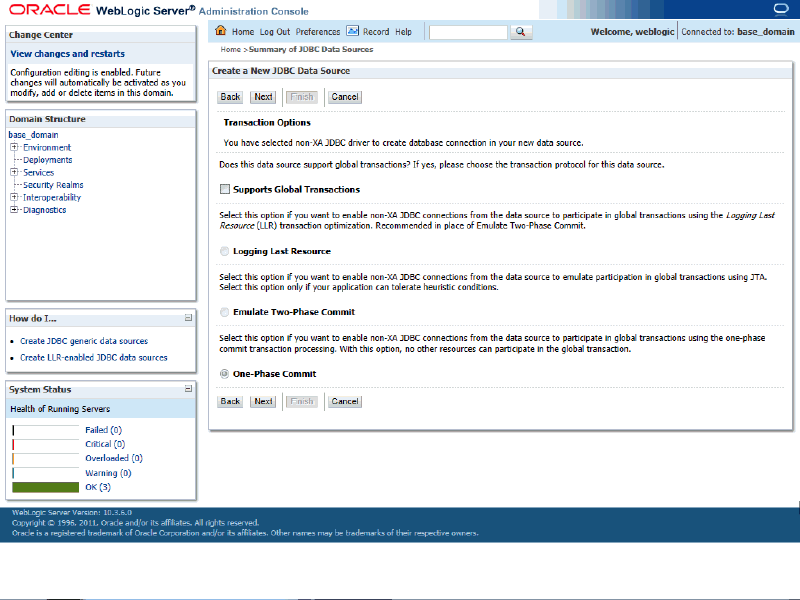Click Log Out in the toolbar

click(x=274, y=32)
